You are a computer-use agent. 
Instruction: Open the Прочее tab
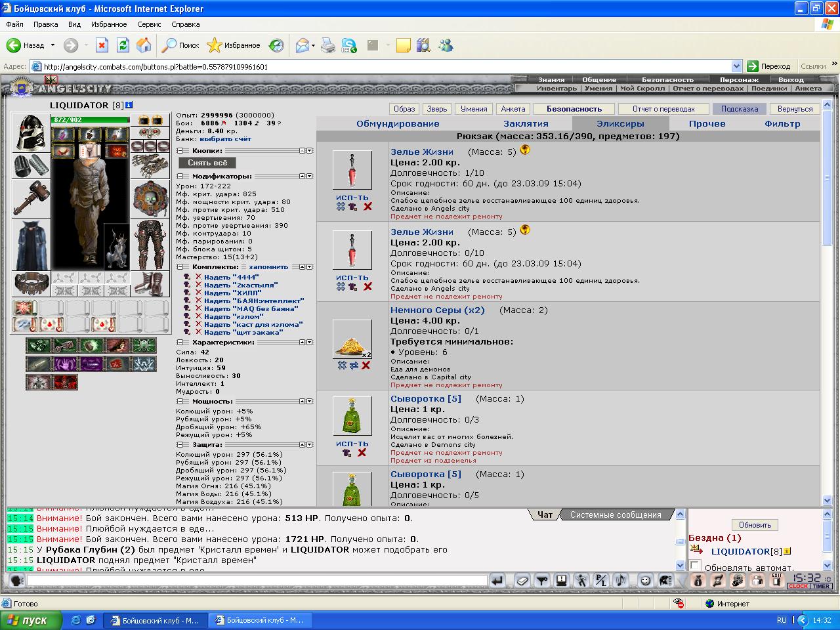click(x=707, y=123)
